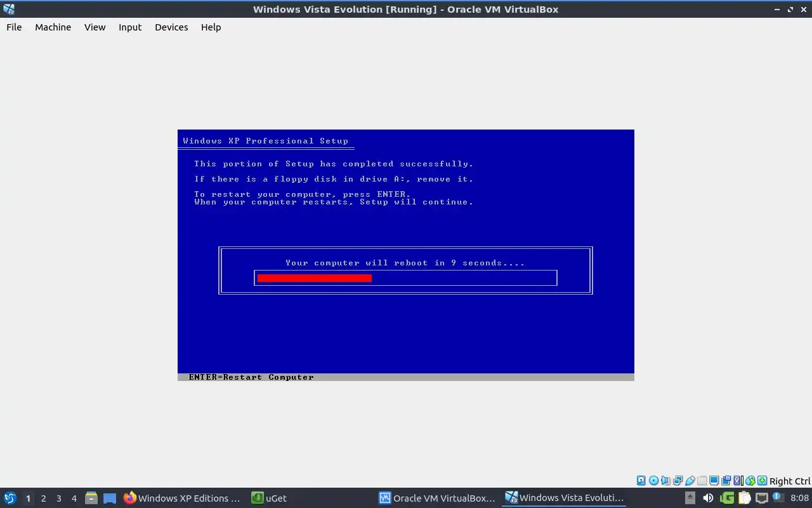
Task: Click the show desktop blue icon
Action: click(110, 498)
